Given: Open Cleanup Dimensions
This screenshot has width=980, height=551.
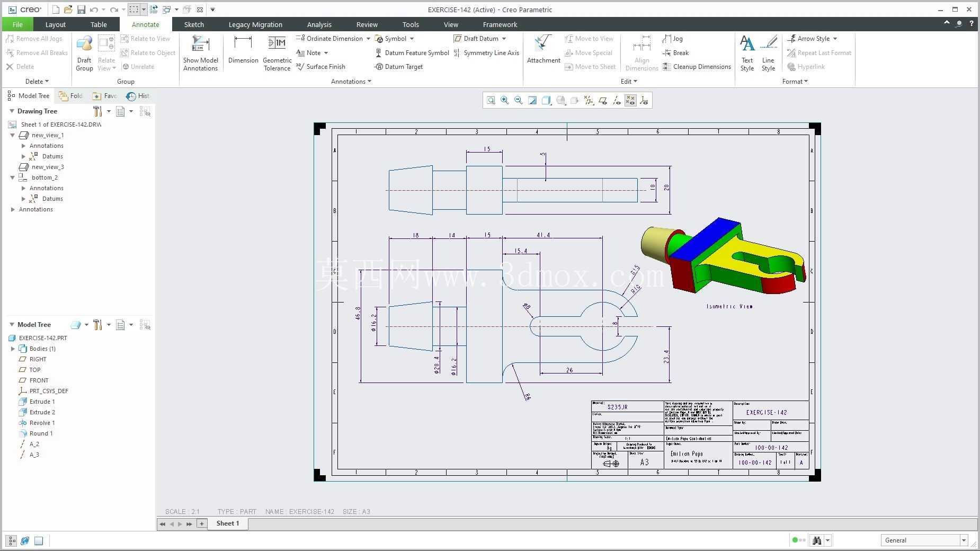Looking at the screenshot, I should click(697, 67).
